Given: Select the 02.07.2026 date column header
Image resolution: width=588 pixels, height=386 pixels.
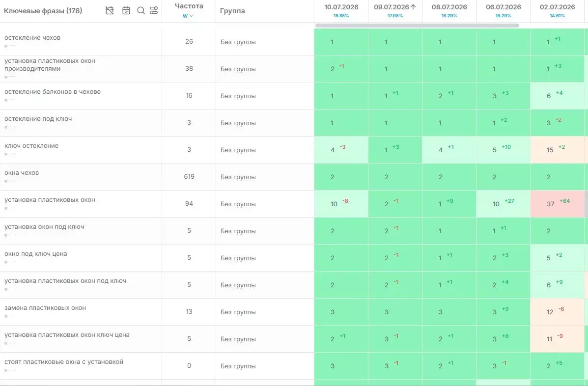Looking at the screenshot, I should click(x=557, y=7).
